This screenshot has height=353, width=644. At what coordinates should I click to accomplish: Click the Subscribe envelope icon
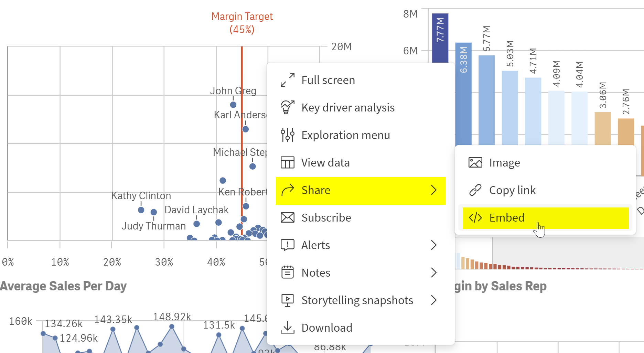pos(288,217)
